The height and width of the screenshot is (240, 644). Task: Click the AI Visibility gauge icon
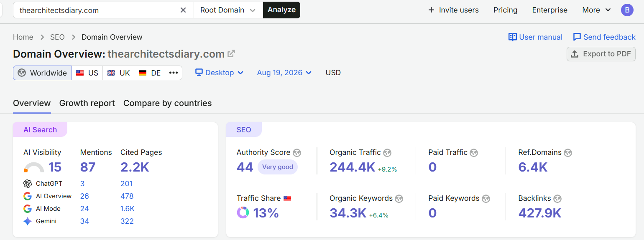34,167
